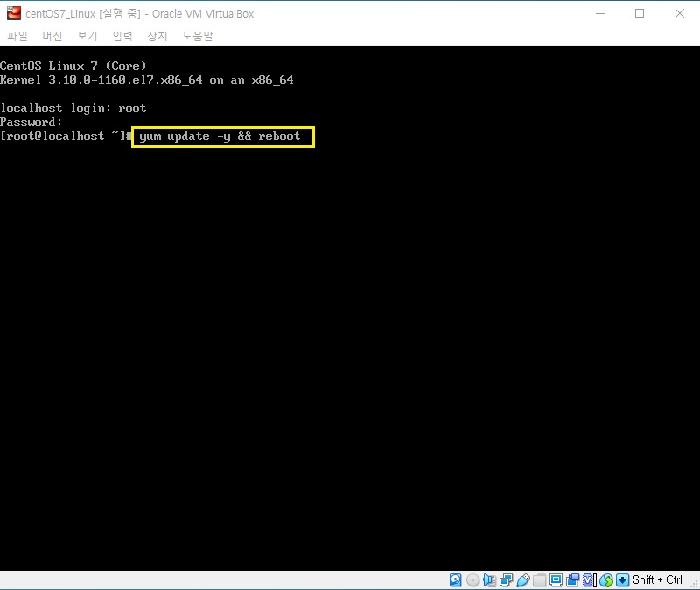
Task: Open the 머신 (Machine) menu
Action: pyautogui.click(x=52, y=36)
